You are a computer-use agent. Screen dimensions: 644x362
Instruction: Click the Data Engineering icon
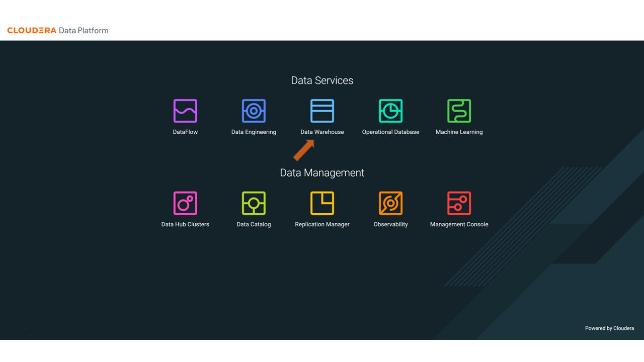254,111
